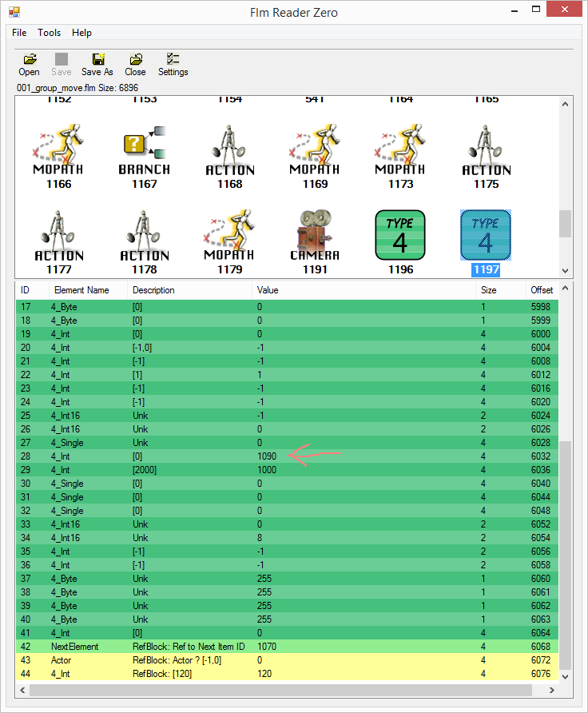Select the NextElement row 42

[x=287, y=647]
